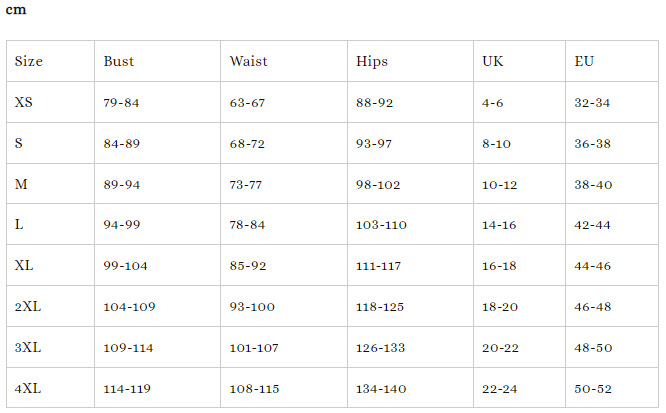
Task: Select the EU column header
Action: pos(584,61)
